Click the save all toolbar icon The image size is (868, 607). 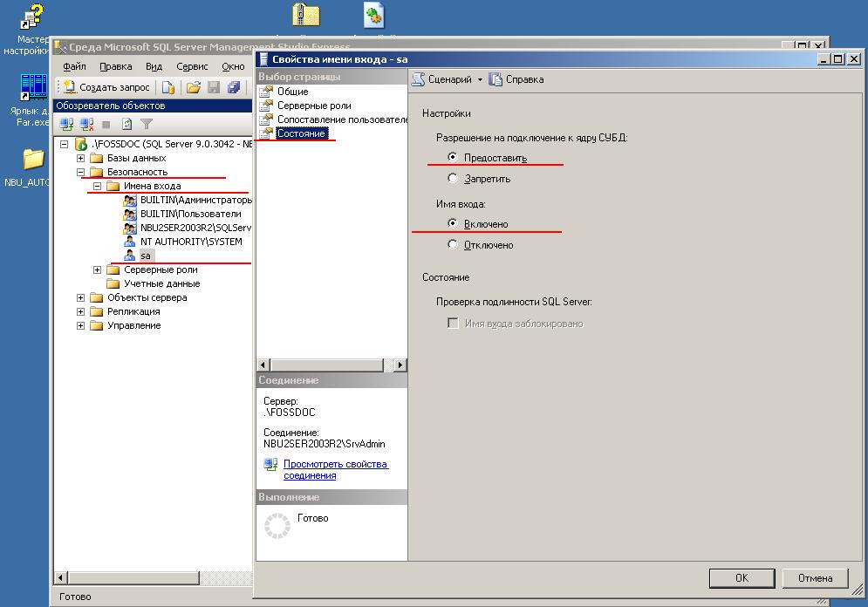point(234,87)
